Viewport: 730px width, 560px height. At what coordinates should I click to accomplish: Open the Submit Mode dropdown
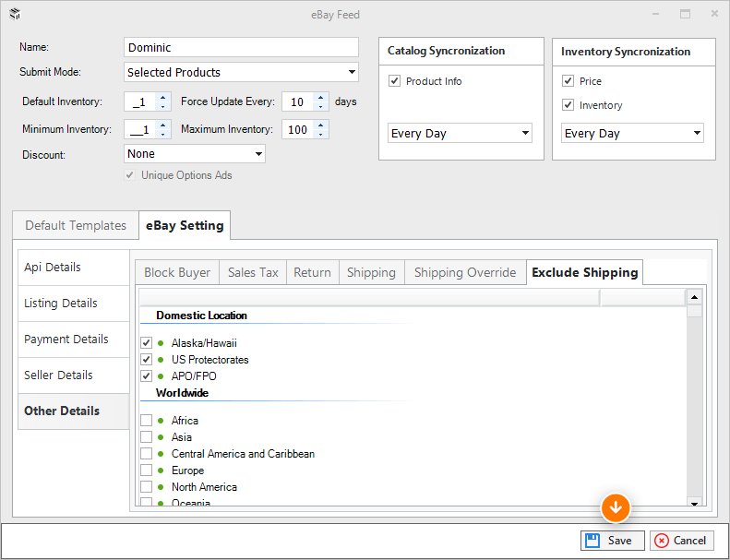352,72
